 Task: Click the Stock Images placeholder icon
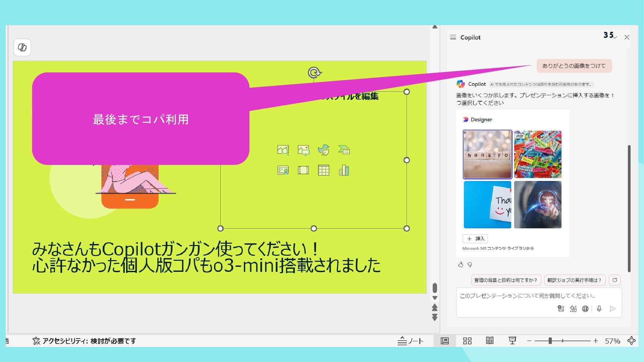pyautogui.click(x=283, y=150)
